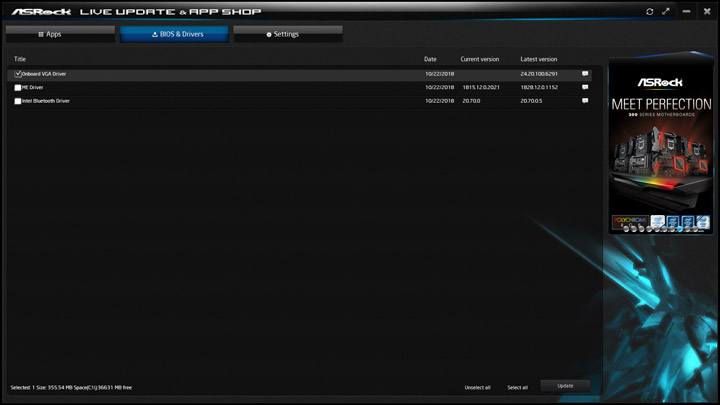Click the highlighted cyan banner carousel dot
This screenshot has width=720, height=405.
680,229
